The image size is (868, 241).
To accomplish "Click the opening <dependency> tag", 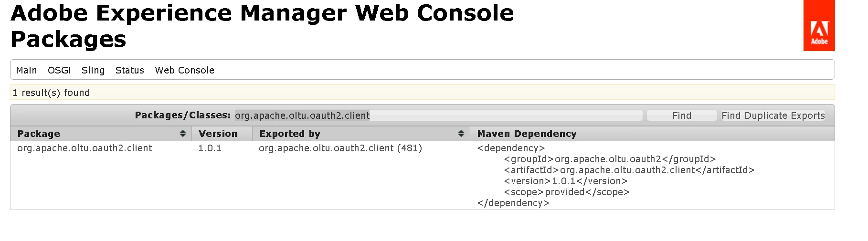I will (511, 148).
